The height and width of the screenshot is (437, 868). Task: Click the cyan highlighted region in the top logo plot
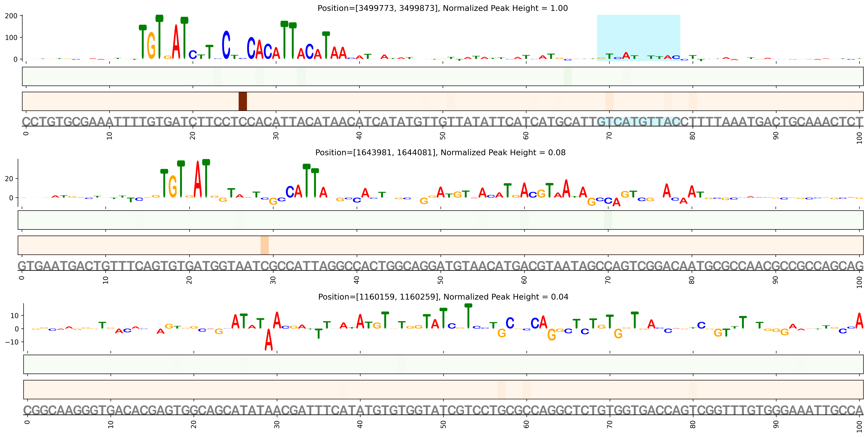click(638, 38)
